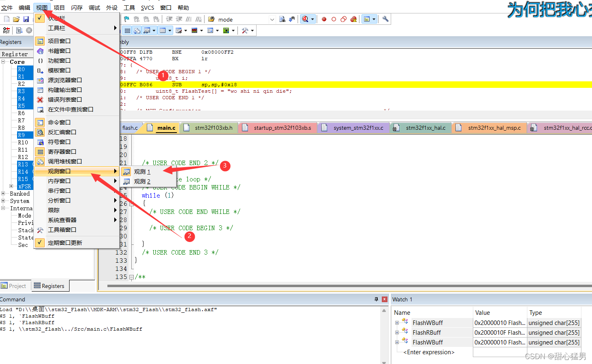Expand the 内存窗口 memory windows submenu
The height and width of the screenshot is (364, 592).
[x=76, y=181]
